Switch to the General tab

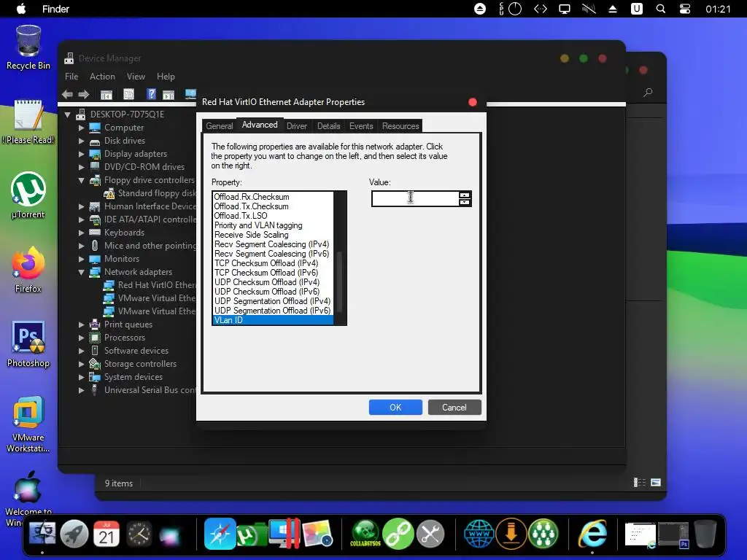tap(220, 126)
